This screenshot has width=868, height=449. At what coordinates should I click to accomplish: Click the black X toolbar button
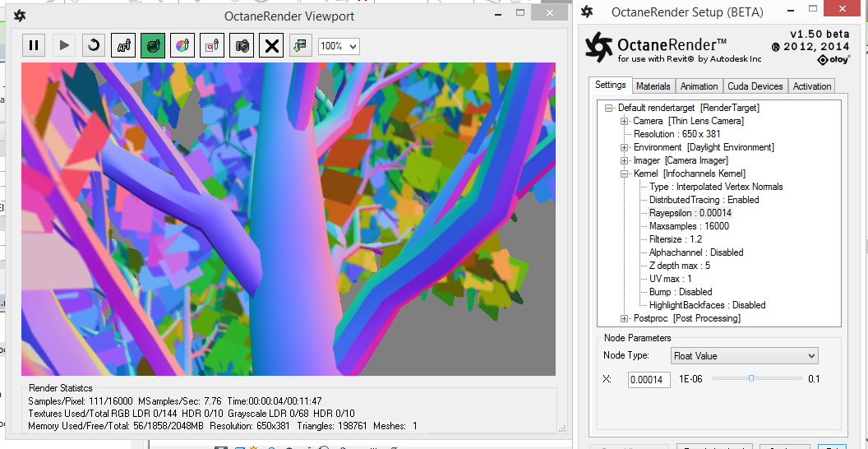[272, 45]
